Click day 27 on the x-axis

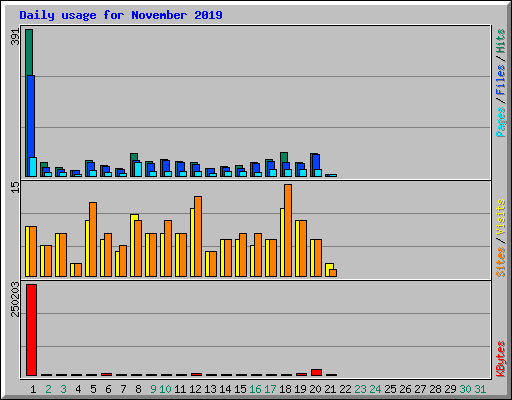(x=420, y=389)
